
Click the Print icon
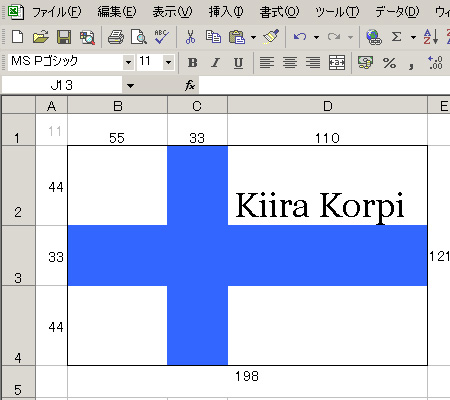pos(116,37)
